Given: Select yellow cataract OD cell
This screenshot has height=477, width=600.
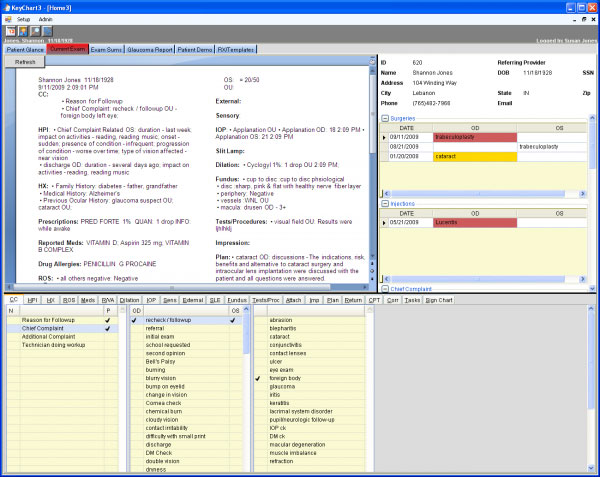Looking at the screenshot, I should 475,156.
